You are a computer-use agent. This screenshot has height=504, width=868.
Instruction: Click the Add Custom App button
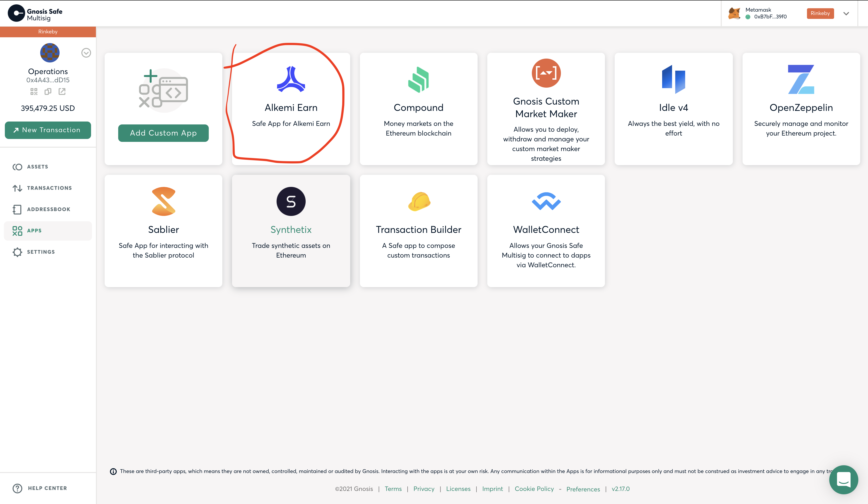pos(163,133)
